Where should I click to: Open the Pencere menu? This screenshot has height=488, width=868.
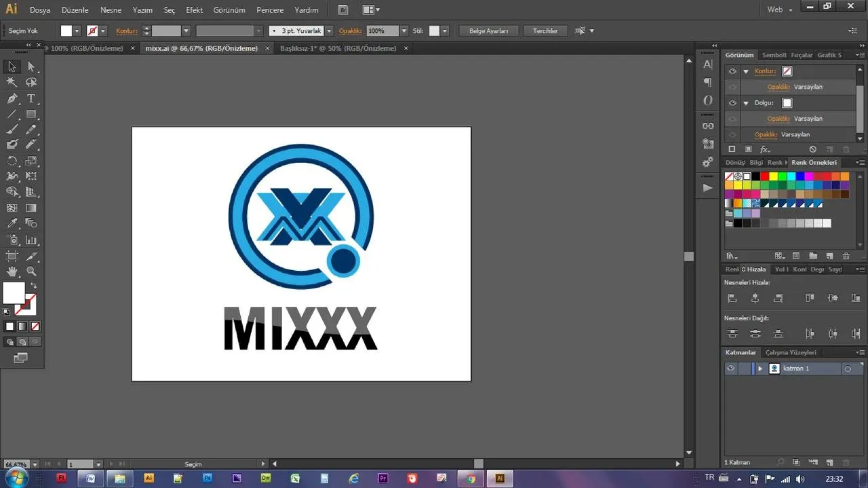tap(270, 10)
